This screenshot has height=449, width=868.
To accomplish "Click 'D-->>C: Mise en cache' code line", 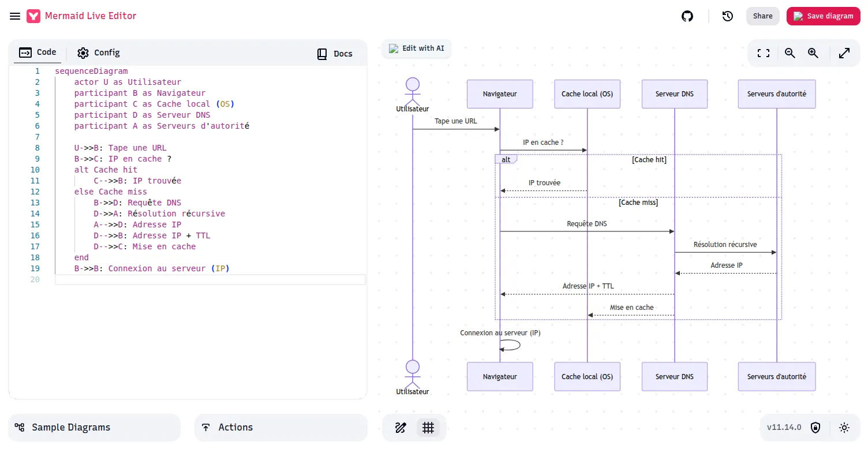I will (x=145, y=247).
